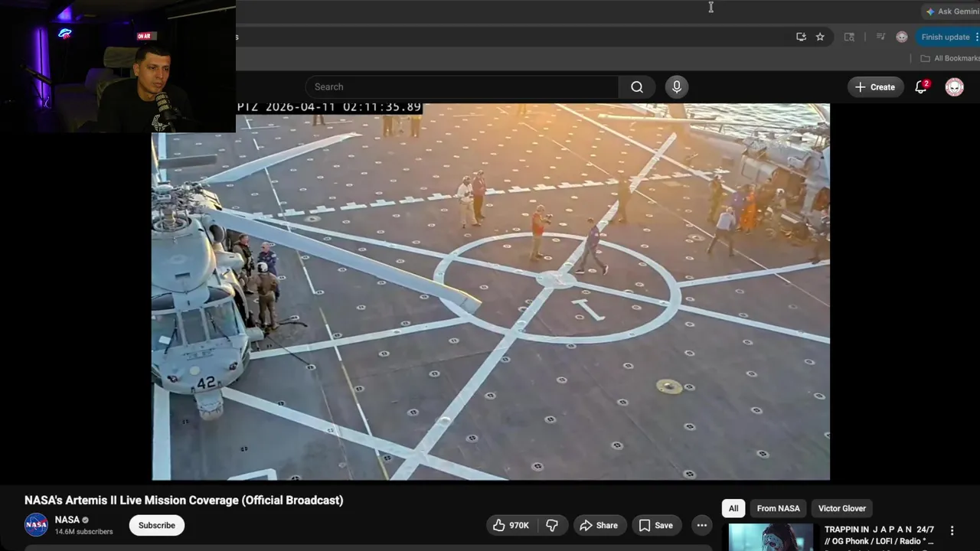The height and width of the screenshot is (551, 980).
Task: Open NASA channel avatar
Action: pyautogui.click(x=36, y=525)
